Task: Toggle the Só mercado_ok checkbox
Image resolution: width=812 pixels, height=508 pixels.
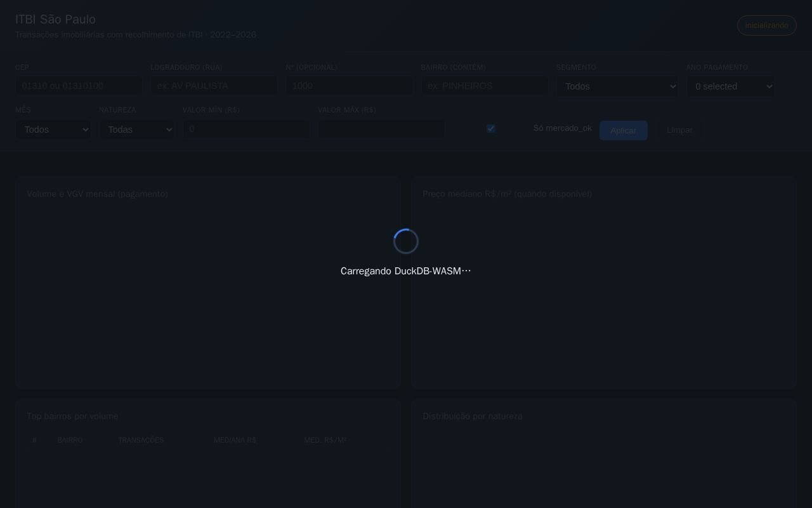Action: point(491,128)
